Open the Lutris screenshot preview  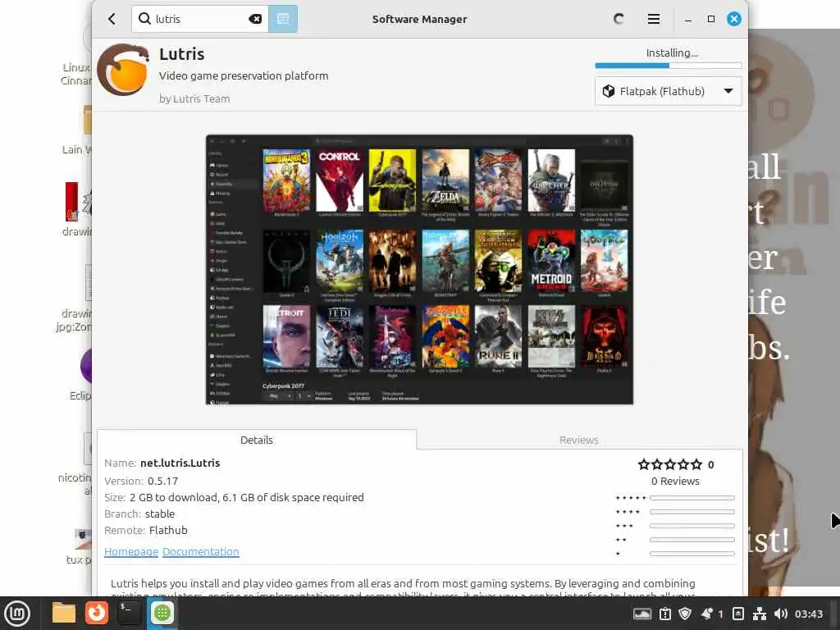pyautogui.click(x=419, y=269)
